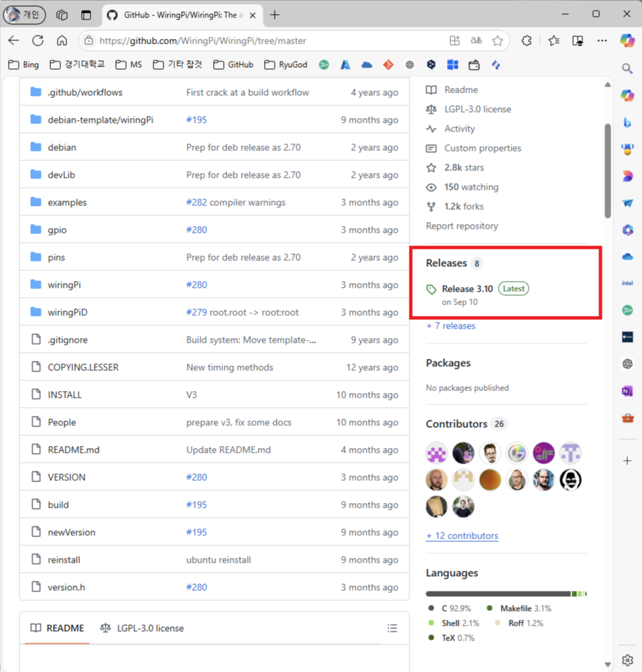Open the browser Settings and more menu
This screenshot has height=672, width=642.
tap(602, 41)
